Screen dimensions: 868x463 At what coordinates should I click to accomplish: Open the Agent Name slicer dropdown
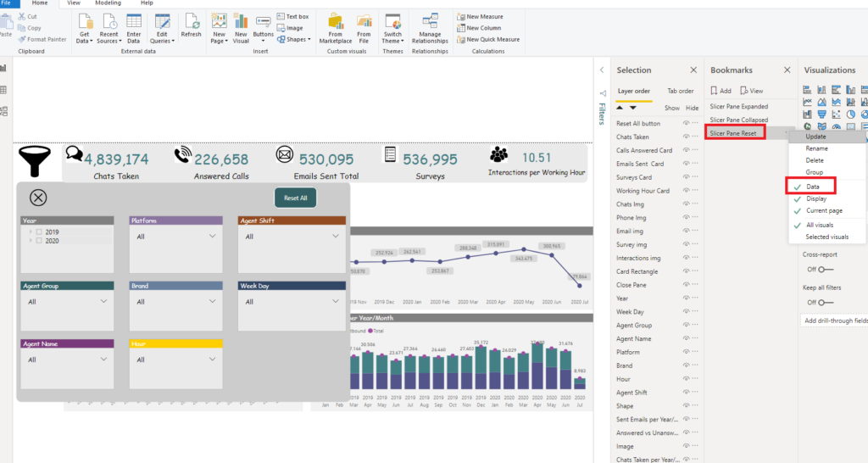(103, 360)
